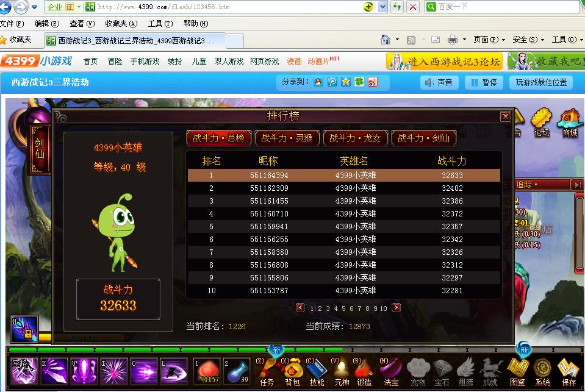
Task: Open the 页面(P) dropdown
Action: click(x=489, y=40)
